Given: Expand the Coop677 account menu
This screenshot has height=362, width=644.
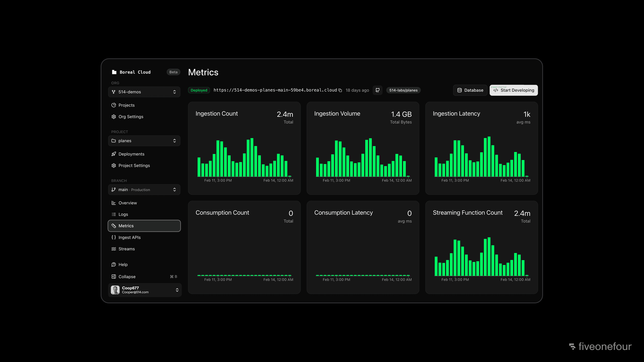Looking at the screenshot, I should point(145,290).
